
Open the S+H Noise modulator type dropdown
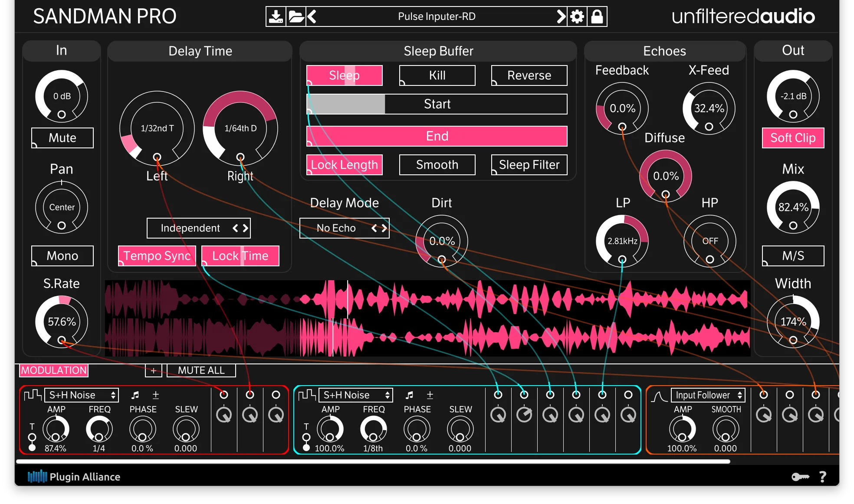[81, 395]
